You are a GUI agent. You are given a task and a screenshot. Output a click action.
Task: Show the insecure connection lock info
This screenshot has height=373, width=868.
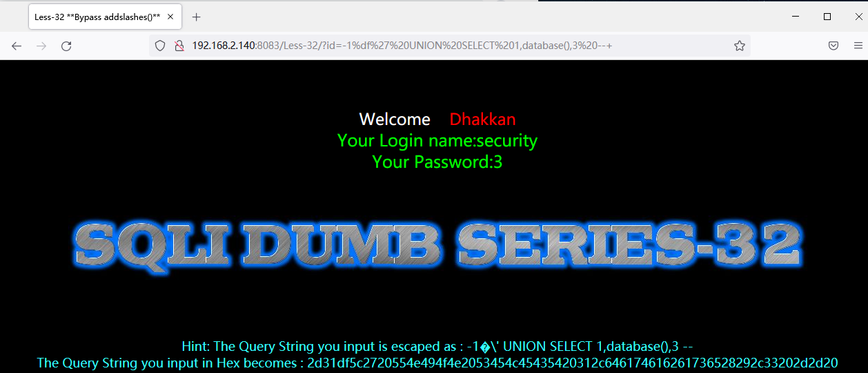(179, 46)
